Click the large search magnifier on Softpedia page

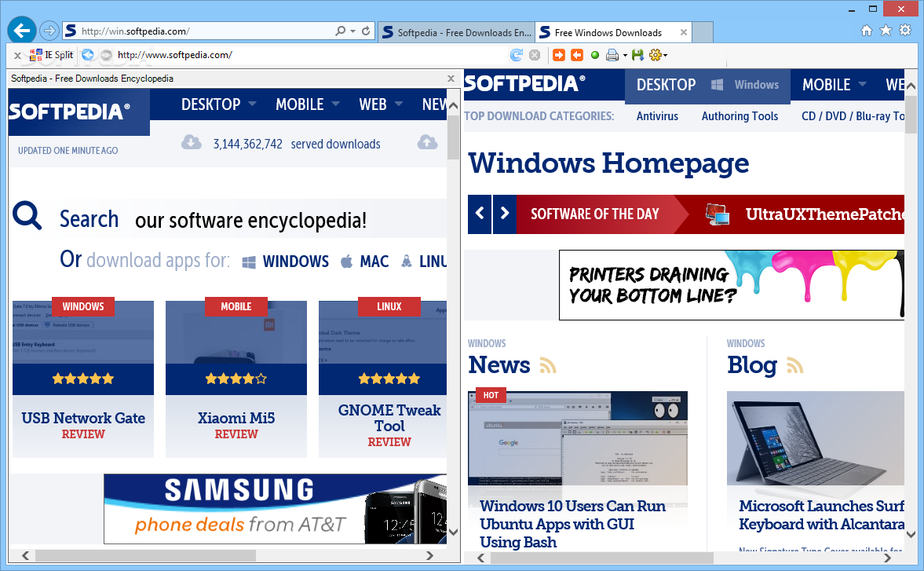pyautogui.click(x=27, y=216)
